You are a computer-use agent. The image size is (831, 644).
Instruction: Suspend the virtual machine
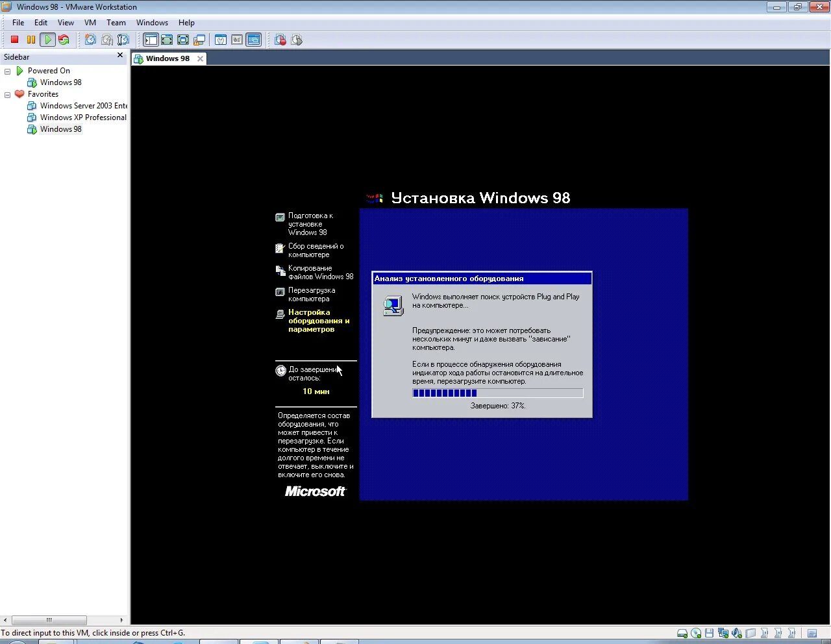[31, 39]
